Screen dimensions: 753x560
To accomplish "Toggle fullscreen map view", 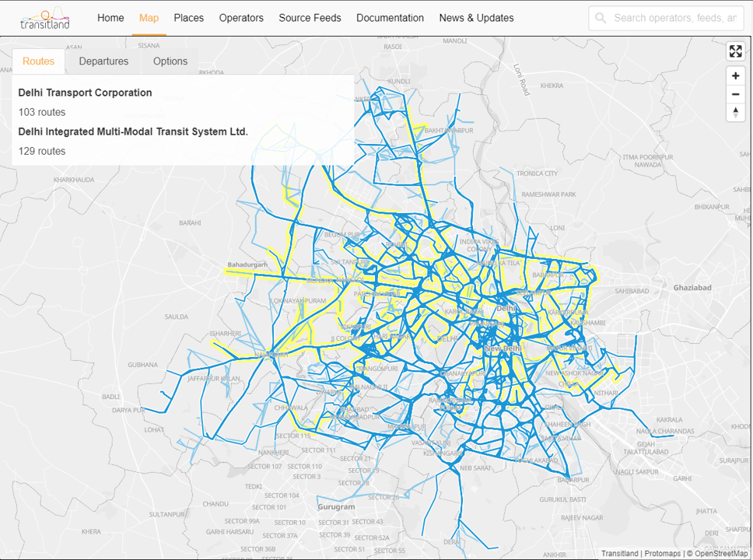I will coord(735,52).
